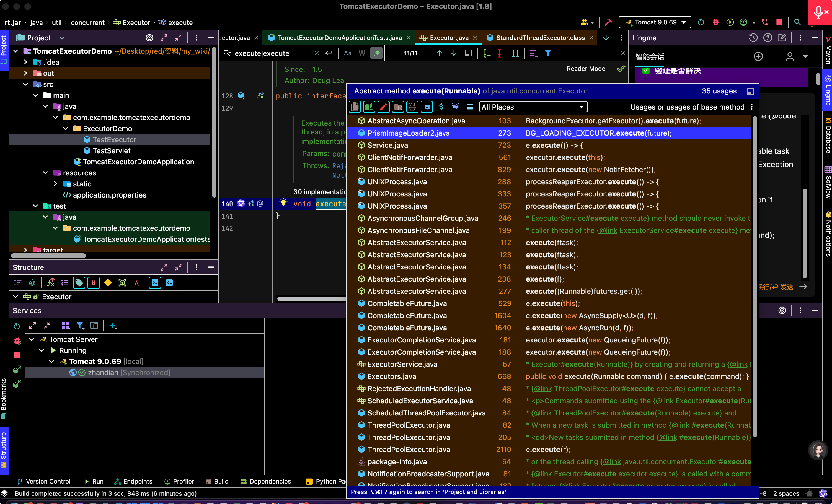832x504 pixels.
Task: Collapse Tomcat Server node in Services
Action: [32, 339]
